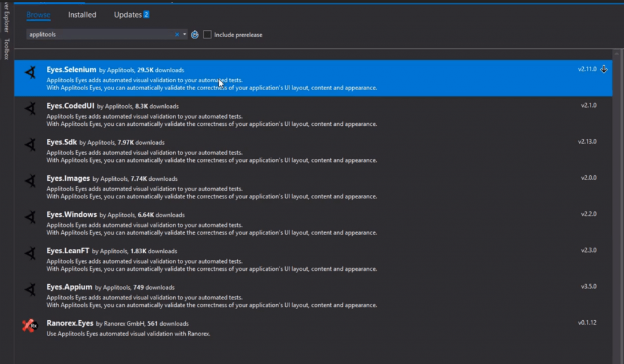Select the Eyes.Appium package name

(x=69, y=287)
